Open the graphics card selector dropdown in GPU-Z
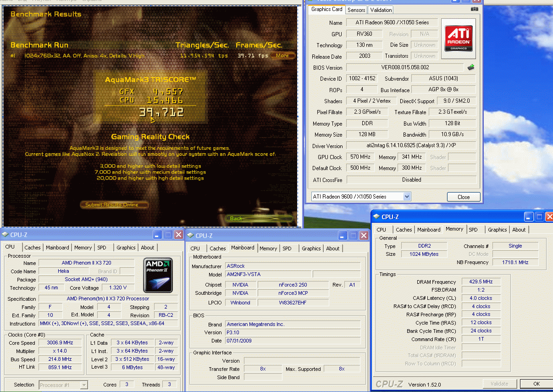Screen dimensions: 553x392 (x=407, y=197)
